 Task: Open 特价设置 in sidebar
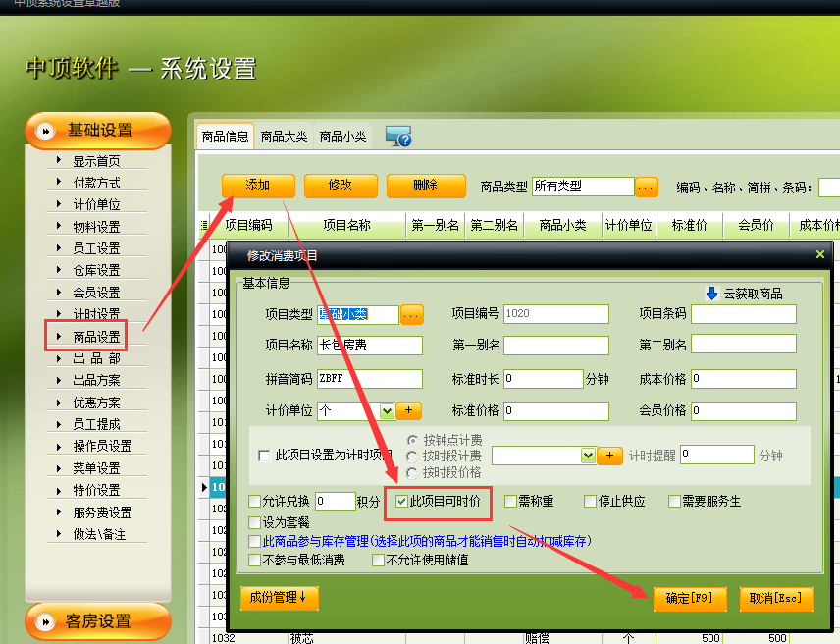tap(97, 490)
